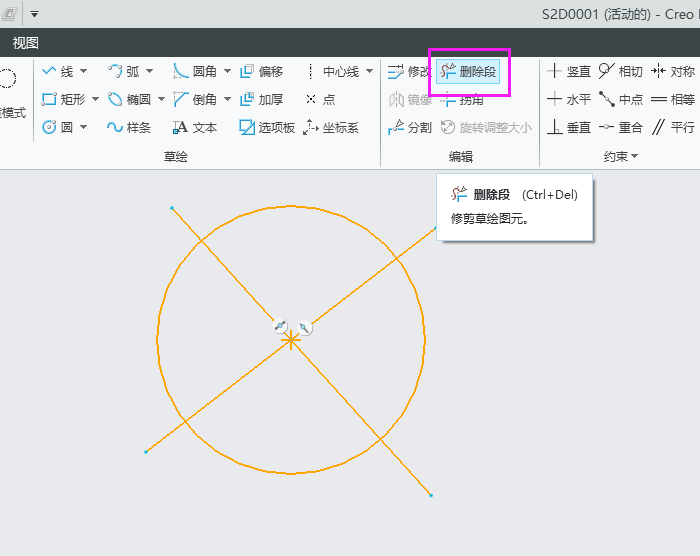Select the 弧 (Arc) tool

point(124,71)
